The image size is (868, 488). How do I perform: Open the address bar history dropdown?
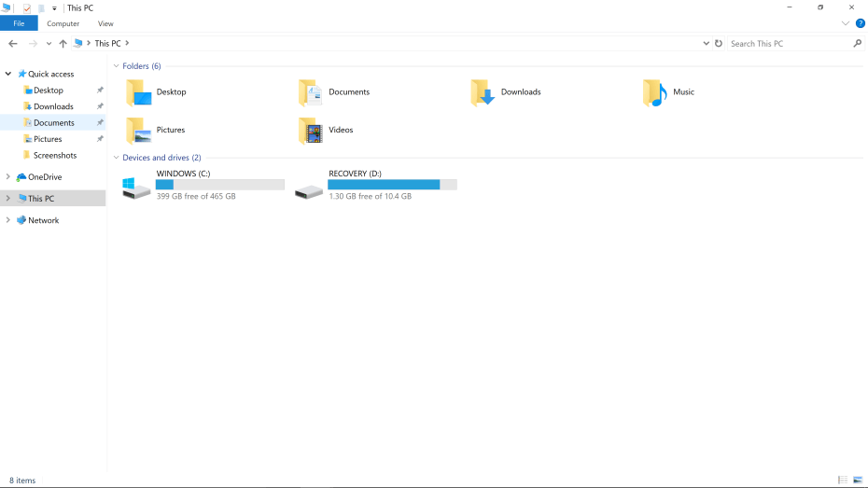(707, 44)
